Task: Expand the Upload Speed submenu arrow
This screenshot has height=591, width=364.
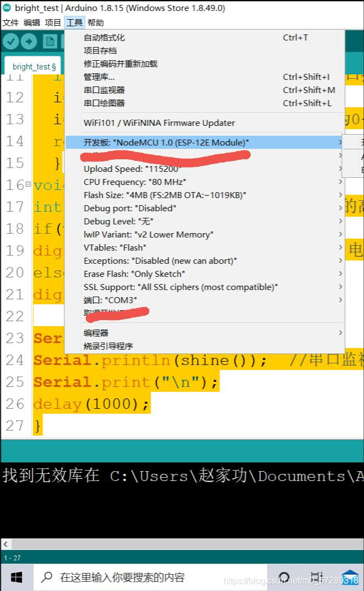Action: (x=340, y=169)
